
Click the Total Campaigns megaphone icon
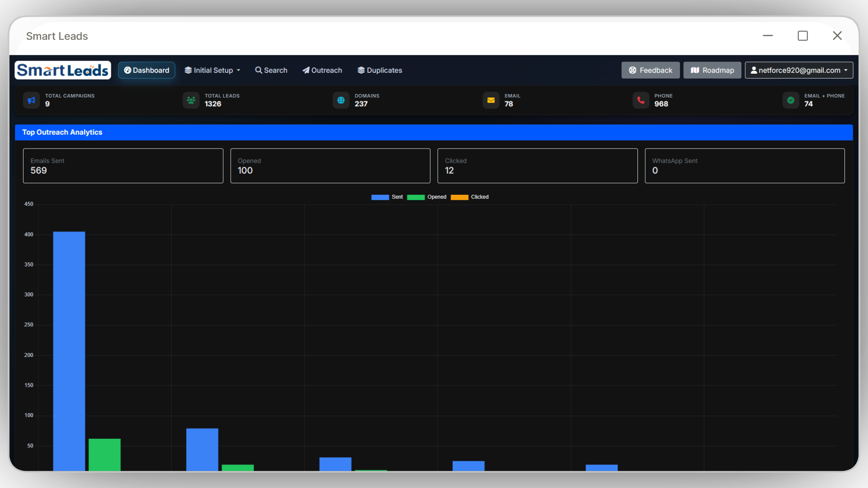coord(31,100)
